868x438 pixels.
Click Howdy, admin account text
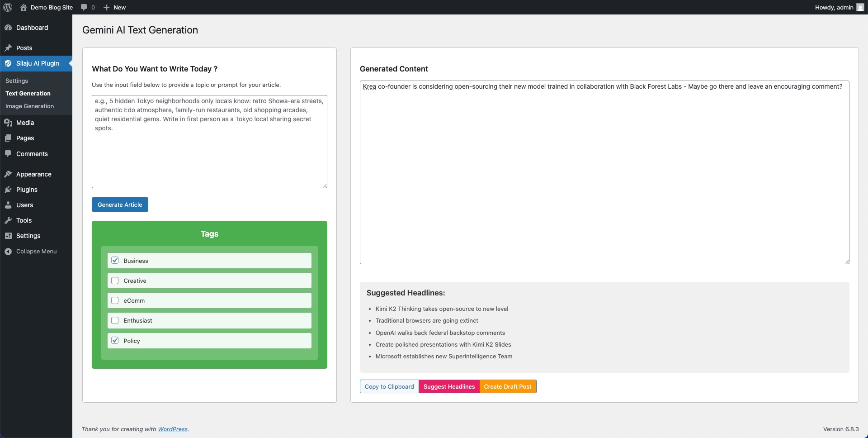pos(834,7)
